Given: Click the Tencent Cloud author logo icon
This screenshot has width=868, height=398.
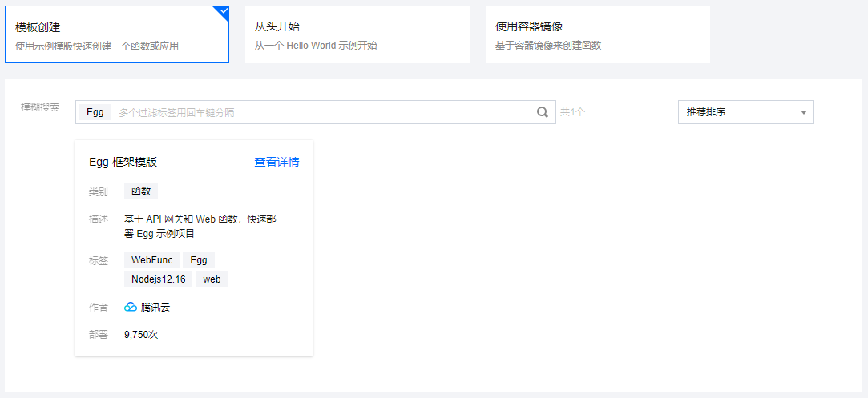Looking at the screenshot, I should pyautogui.click(x=131, y=307).
